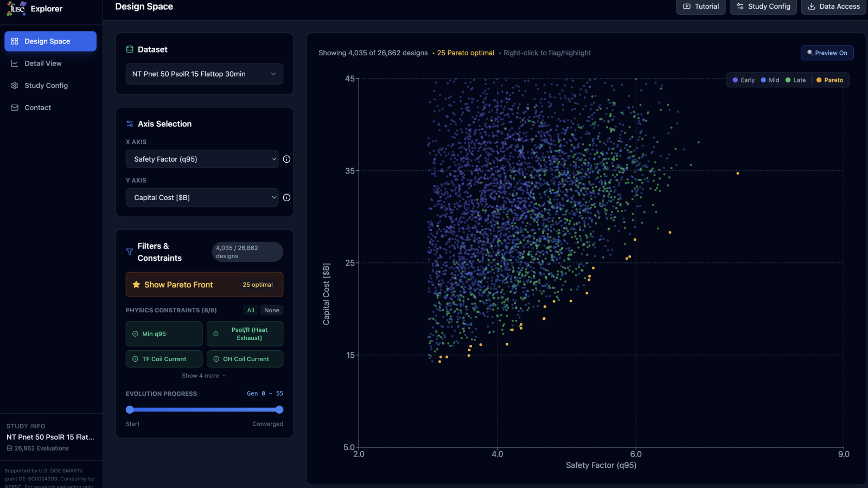Click the Pareto legend entry in chart

pyautogui.click(x=829, y=80)
